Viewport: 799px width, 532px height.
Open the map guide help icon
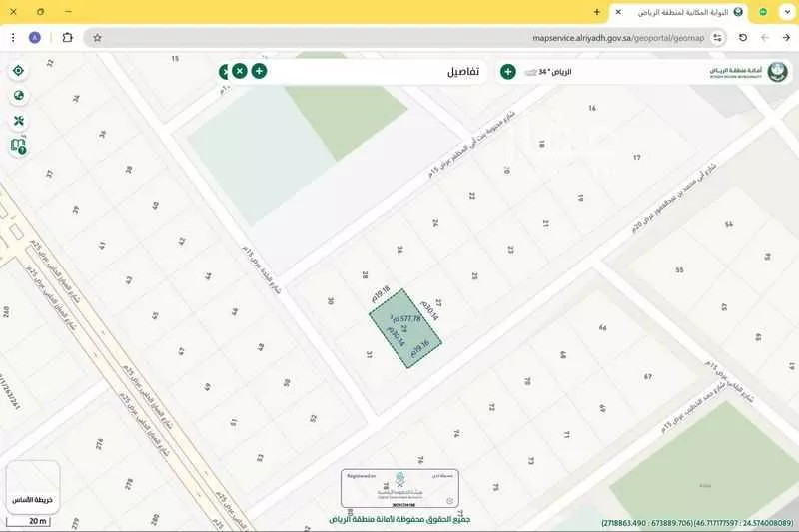coord(18,146)
